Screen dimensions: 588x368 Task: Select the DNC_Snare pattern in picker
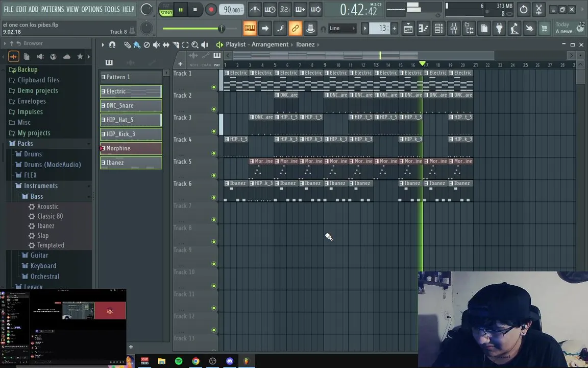[131, 105]
